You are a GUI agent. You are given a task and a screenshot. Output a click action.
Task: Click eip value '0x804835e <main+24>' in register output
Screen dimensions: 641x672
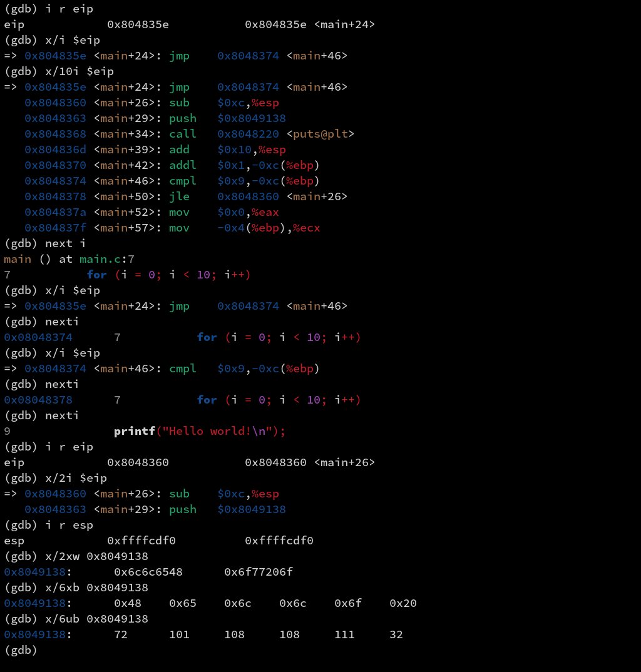310,24
